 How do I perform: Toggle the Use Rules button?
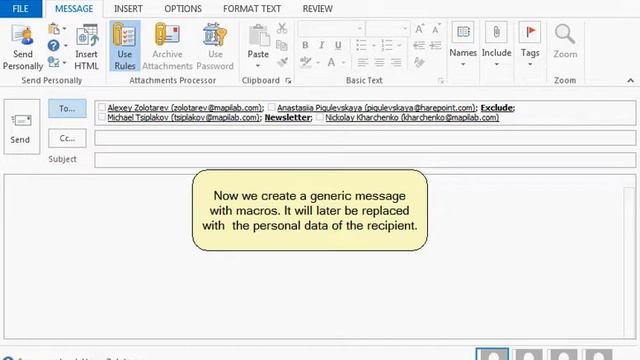[124, 46]
